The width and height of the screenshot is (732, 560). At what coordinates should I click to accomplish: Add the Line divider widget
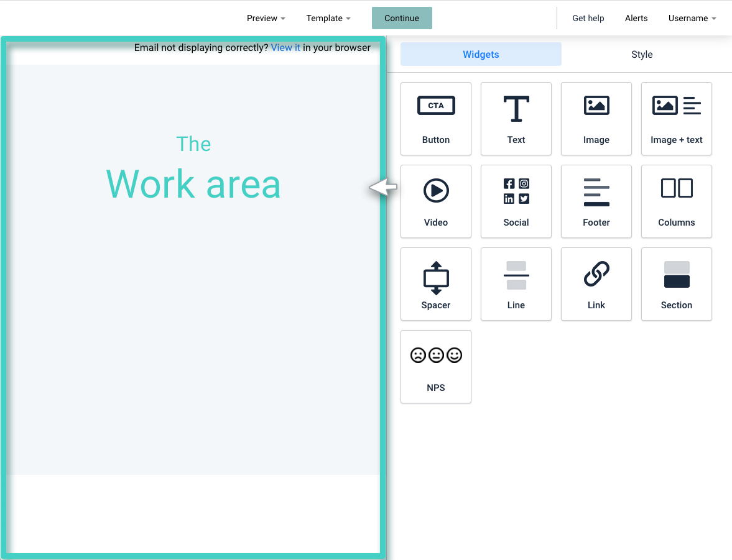516,284
